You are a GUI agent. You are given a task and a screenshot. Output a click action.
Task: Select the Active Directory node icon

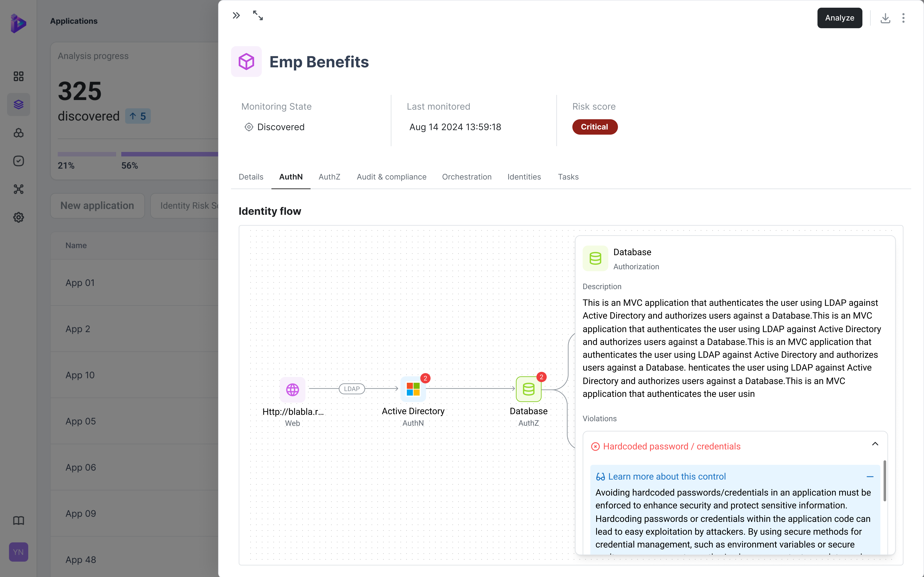(x=413, y=389)
